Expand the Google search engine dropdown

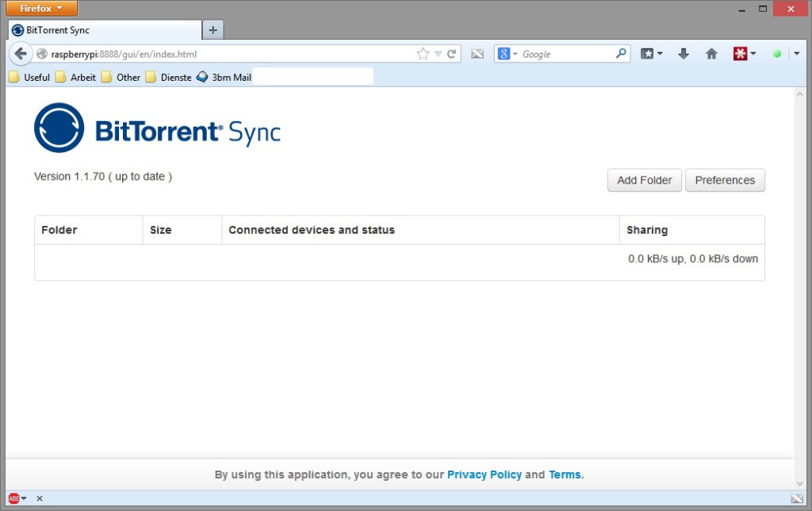click(507, 54)
